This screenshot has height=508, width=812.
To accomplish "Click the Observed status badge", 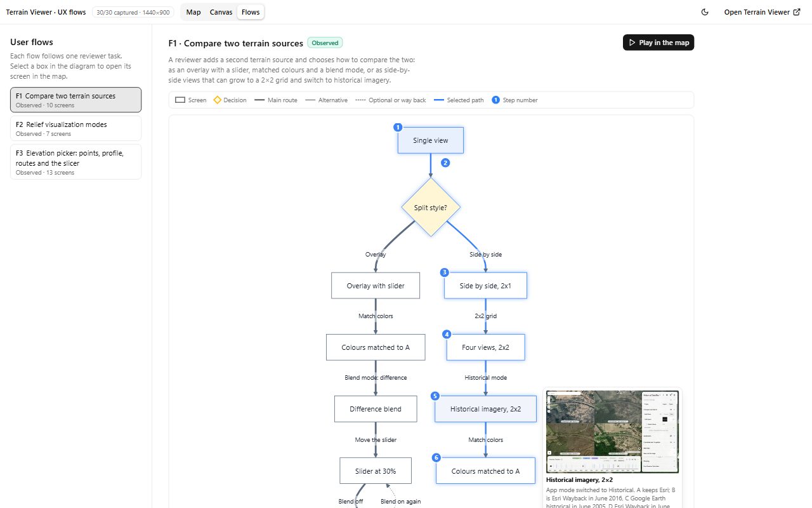I will tap(325, 43).
